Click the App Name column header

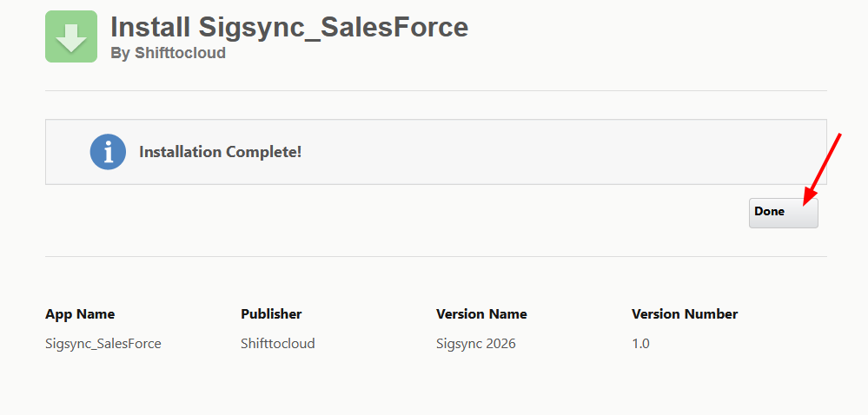(x=80, y=314)
